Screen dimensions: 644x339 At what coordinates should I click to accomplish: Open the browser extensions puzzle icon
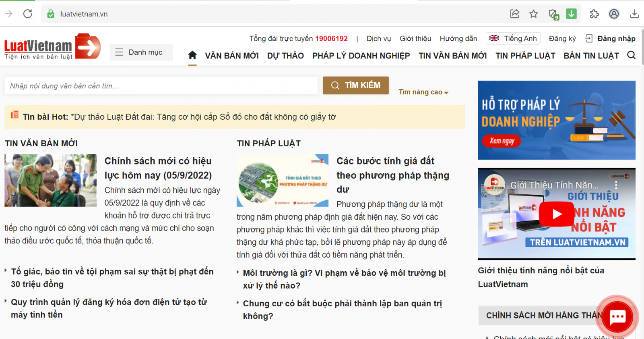594,14
